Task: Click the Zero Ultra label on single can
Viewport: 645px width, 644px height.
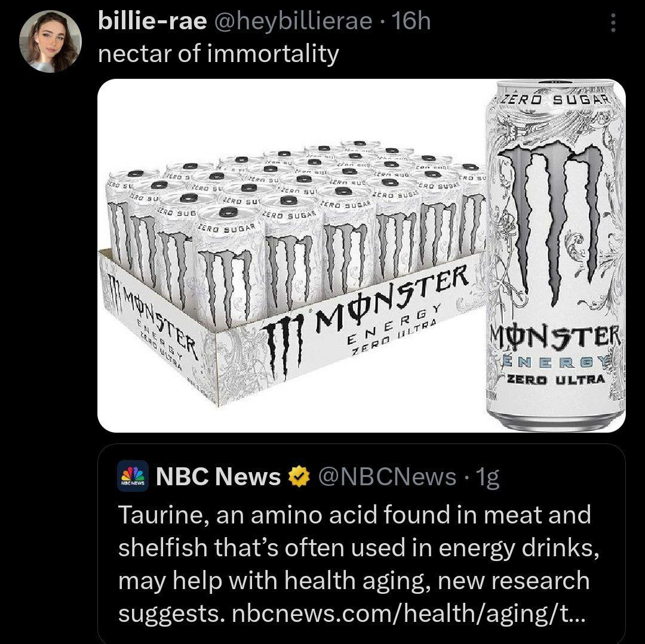Action: tap(556, 379)
